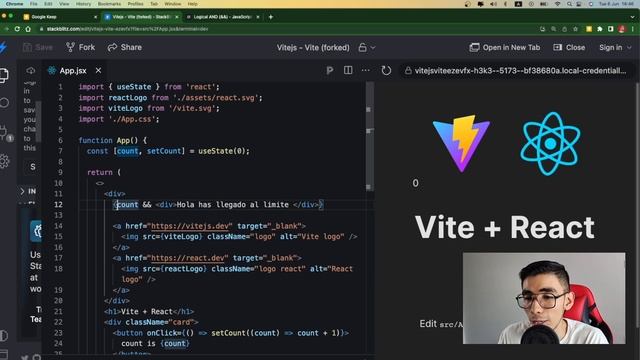
Task: Split the editor with the split icon
Action: pyautogui.click(x=348, y=71)
